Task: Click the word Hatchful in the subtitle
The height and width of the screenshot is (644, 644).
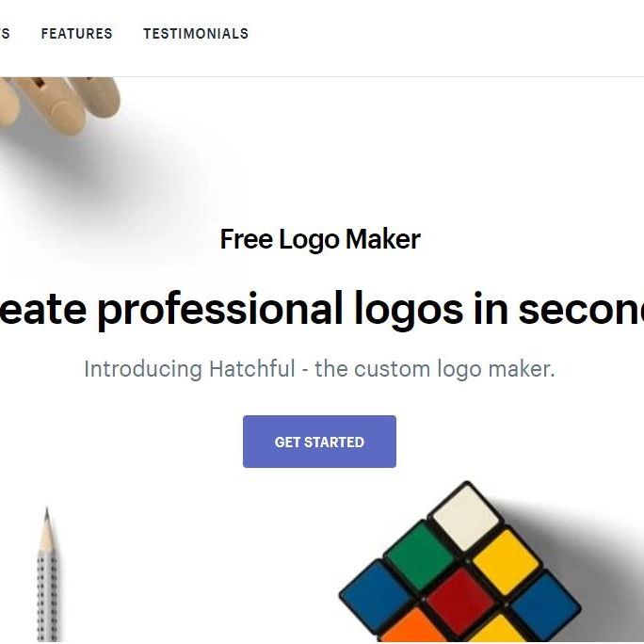Action: click(252, 369)
